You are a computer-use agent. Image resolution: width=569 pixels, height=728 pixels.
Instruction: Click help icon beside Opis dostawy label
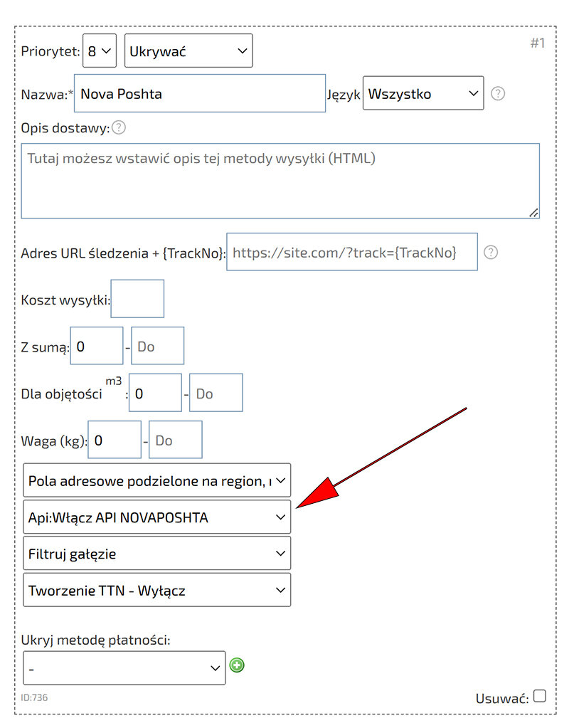(119, 128)
